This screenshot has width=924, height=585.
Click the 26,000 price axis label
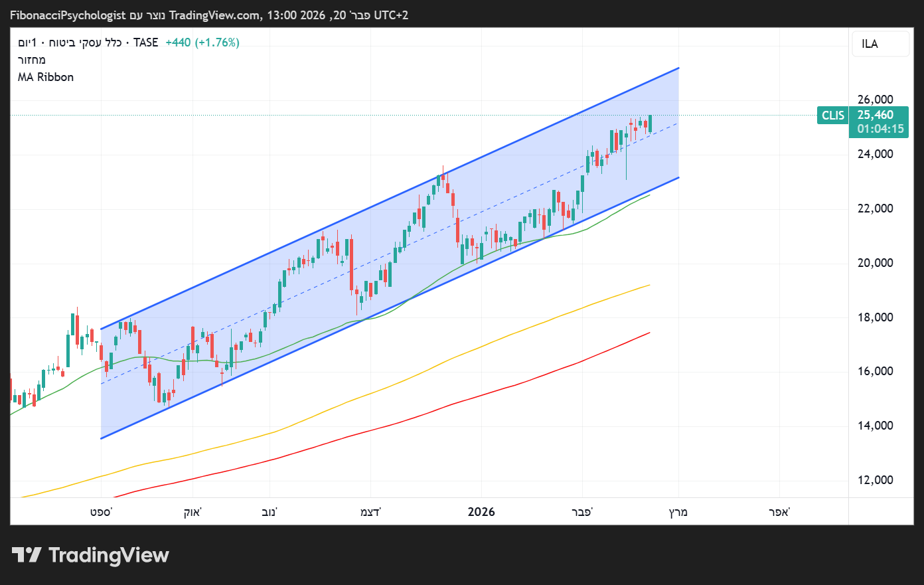tap(876, 100)
